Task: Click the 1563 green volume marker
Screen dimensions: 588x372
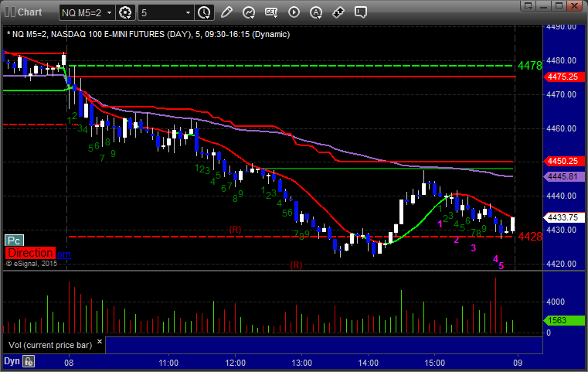Action: tap(564, 320)
